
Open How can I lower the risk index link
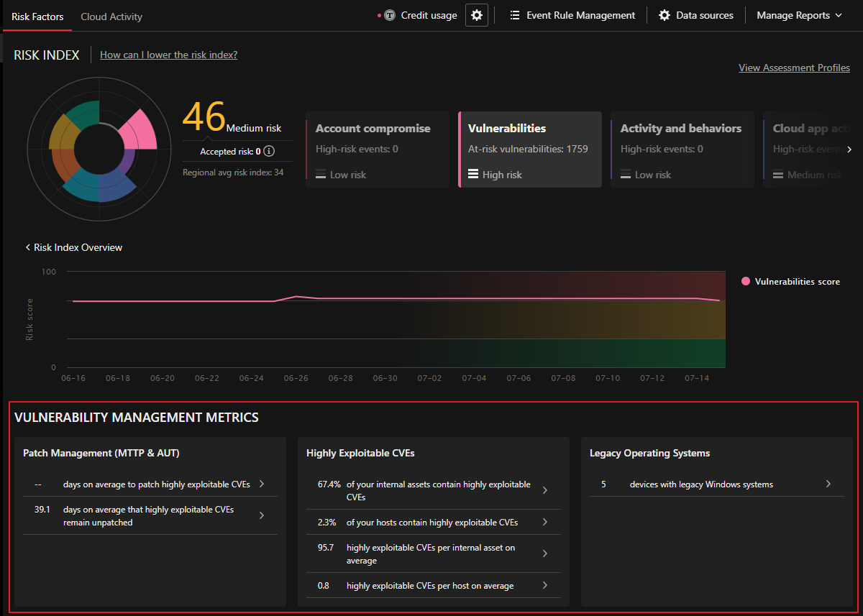tap(168, 55)
